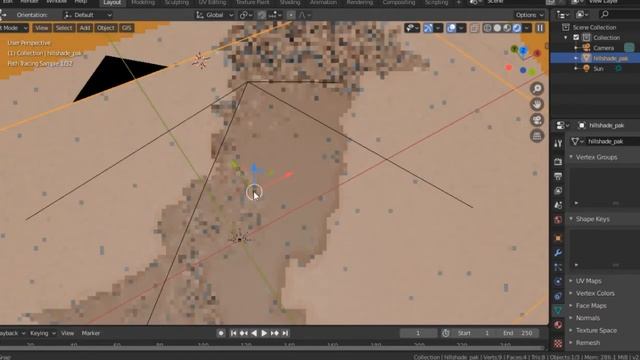Image resolution: width=640 pixels, height=360 pixels.
Task: Click the red X axis on navigation gizmo
Action: (x=537, y=53)
